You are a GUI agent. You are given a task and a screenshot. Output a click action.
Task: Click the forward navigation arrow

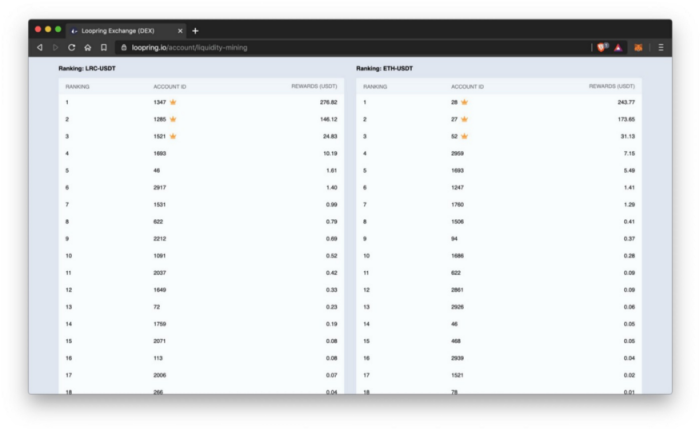coord(55,47)
